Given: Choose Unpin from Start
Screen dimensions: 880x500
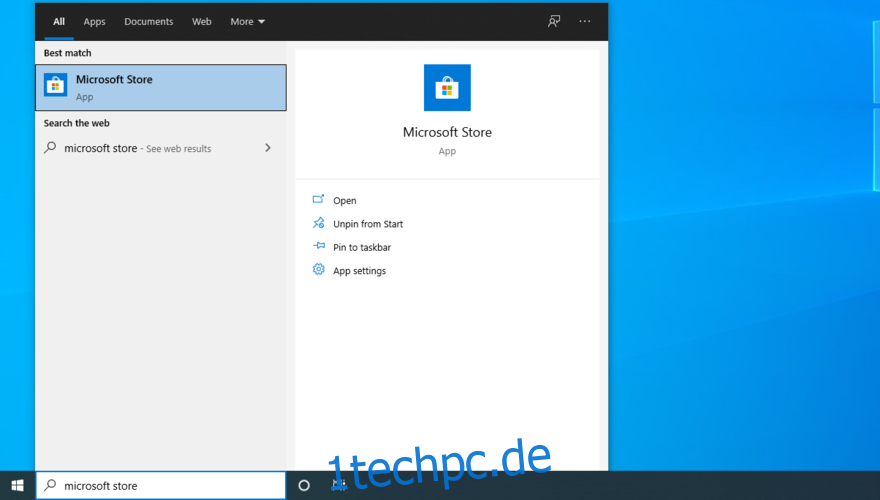Looking at the screenshot, I should 368,224.
